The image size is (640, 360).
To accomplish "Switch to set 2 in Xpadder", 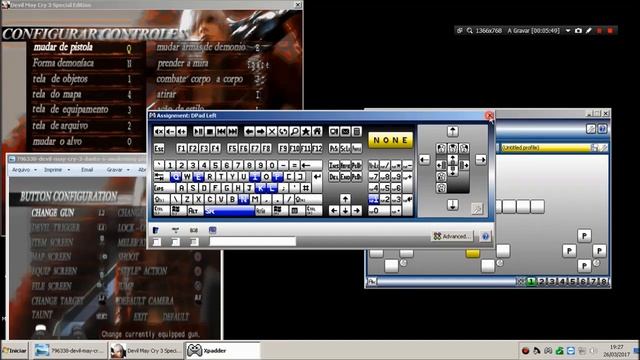I will pyautogui.click(x=542, y=282).
